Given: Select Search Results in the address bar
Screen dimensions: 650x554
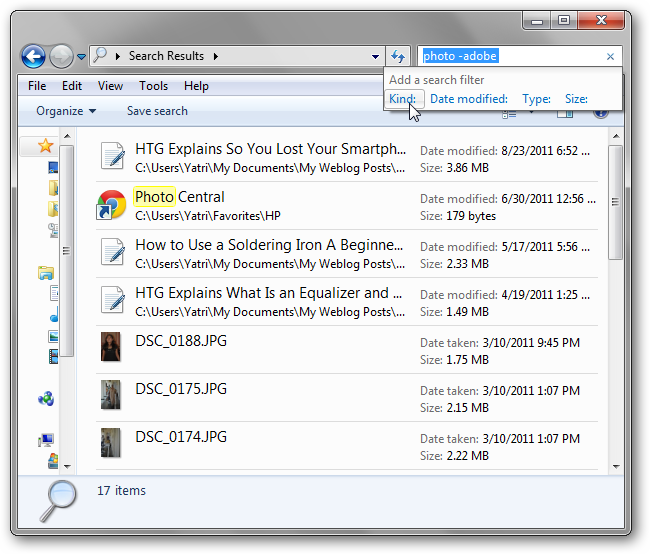Looking at the screenshot, I should tap(166, 56).
